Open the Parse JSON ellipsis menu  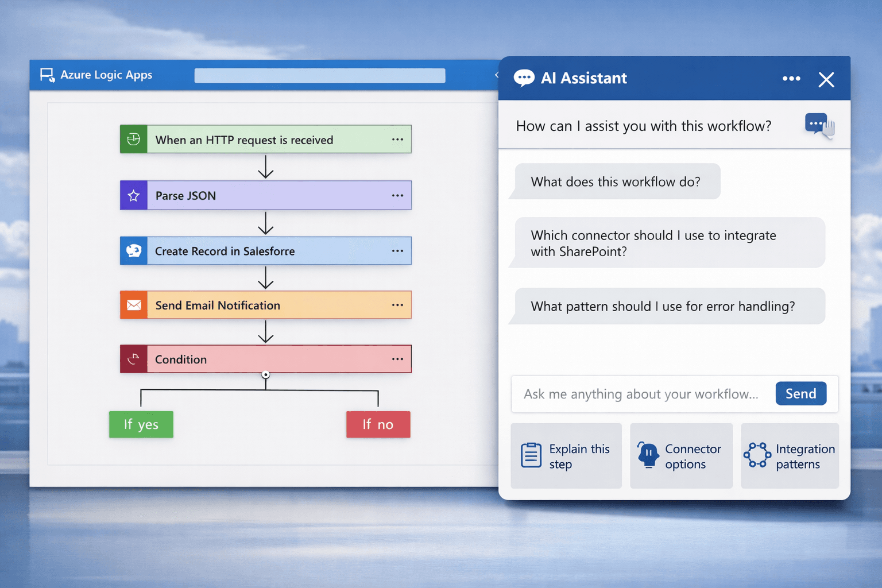click(397, 195)
